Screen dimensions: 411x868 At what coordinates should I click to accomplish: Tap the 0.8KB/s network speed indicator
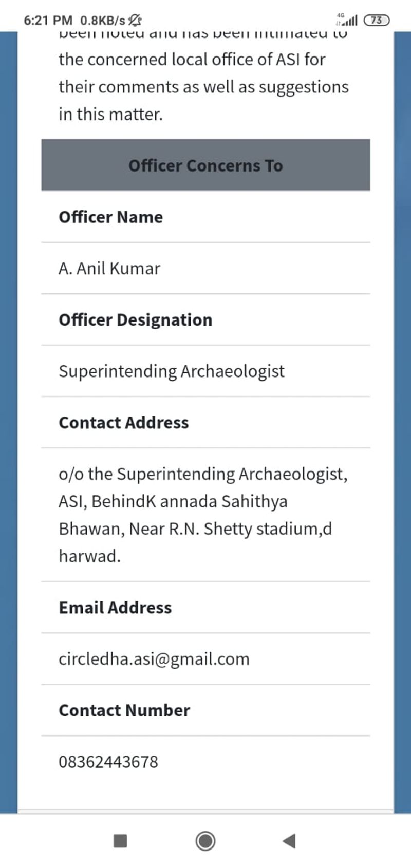[102, 20]
